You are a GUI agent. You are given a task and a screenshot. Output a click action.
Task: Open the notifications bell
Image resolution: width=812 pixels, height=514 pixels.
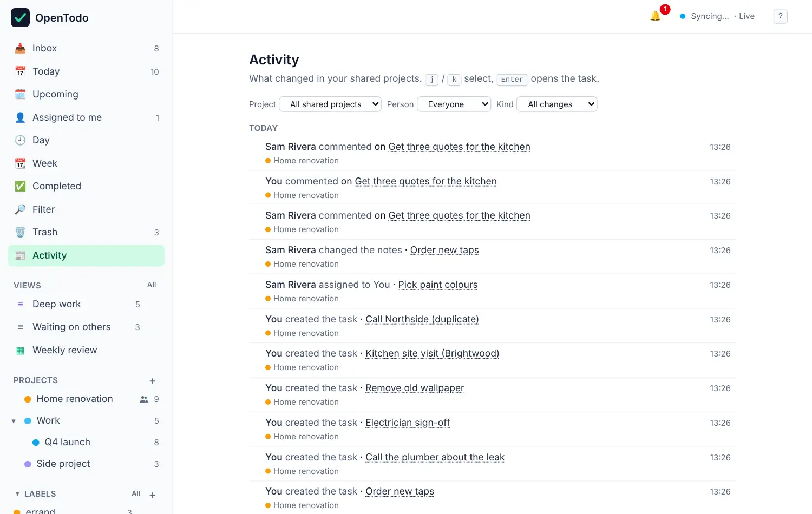pos(655,16)
